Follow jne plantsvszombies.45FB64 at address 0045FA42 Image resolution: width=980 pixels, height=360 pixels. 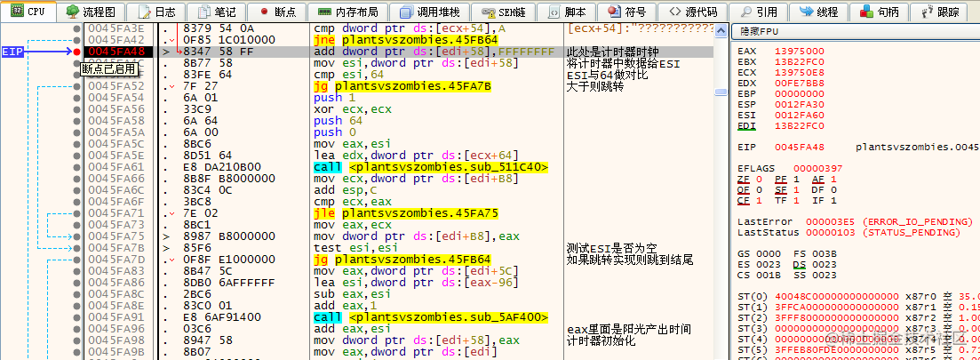click(406, 40)
